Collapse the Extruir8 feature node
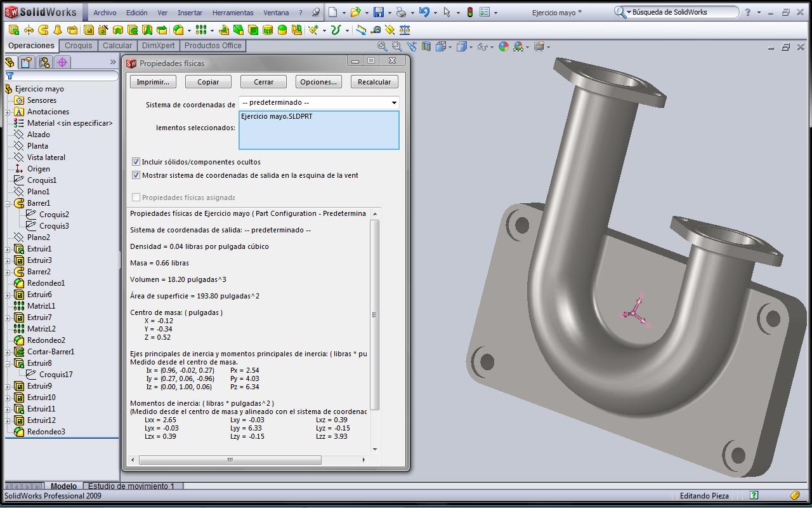Image resolution: width=812 pixels, height=508 pixels. coord(8,363)
